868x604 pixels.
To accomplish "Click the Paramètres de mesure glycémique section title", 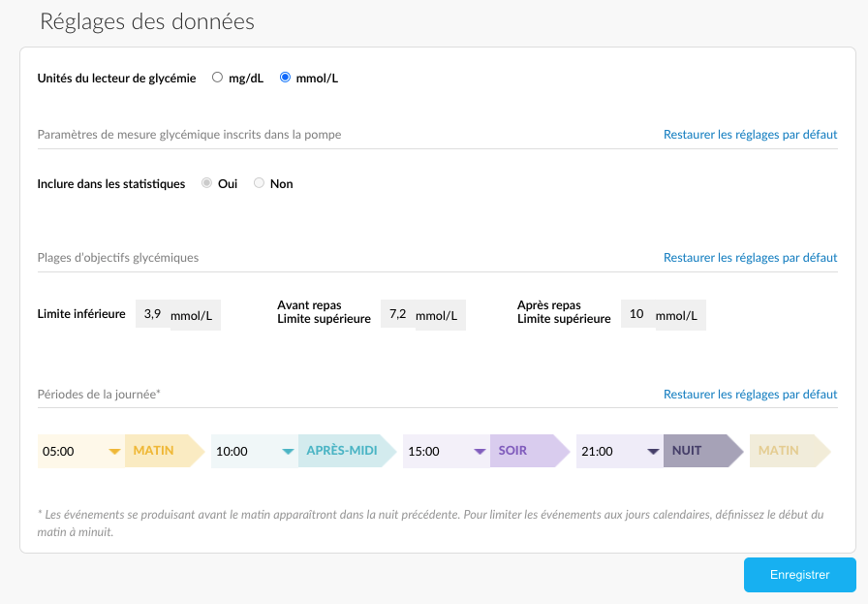I will click(189, 135).
